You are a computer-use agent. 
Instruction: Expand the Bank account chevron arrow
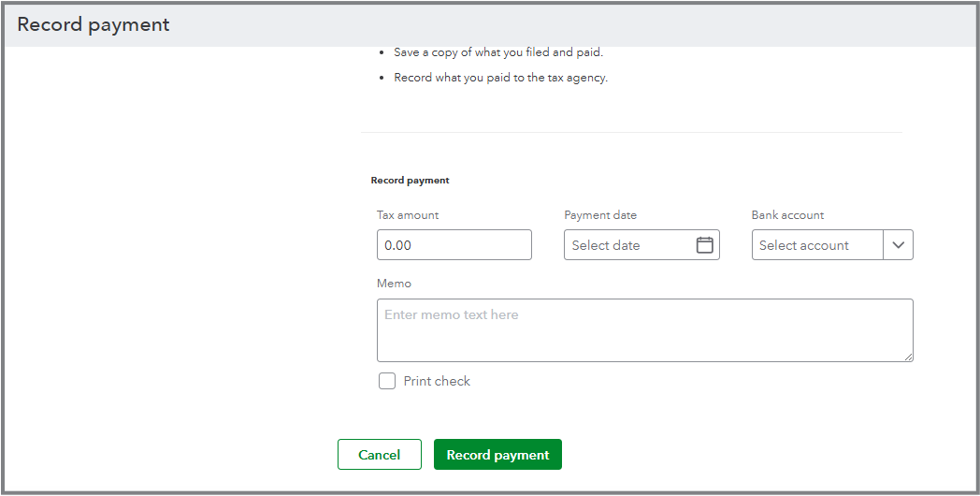898,245
